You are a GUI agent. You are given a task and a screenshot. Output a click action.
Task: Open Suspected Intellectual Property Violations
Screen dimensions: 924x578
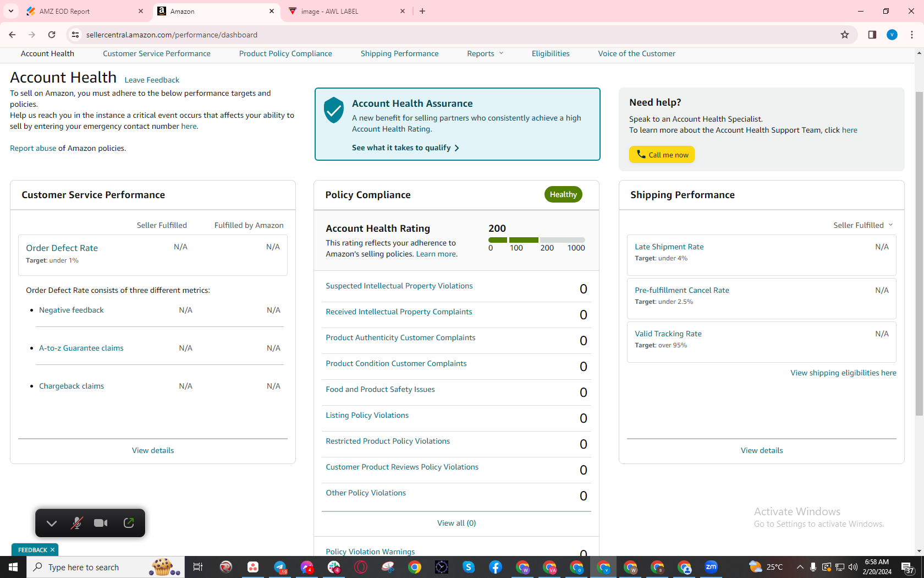point(399,286)
